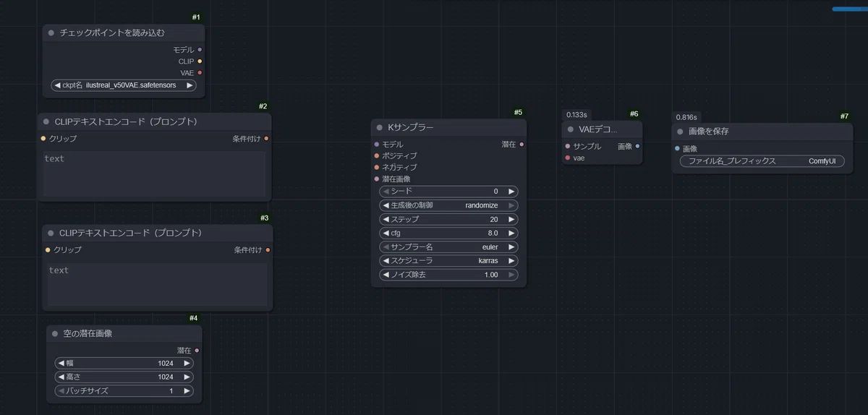Increase ステップ value with right arrow
Screen dimensions: 868x415
click(511, 219)
